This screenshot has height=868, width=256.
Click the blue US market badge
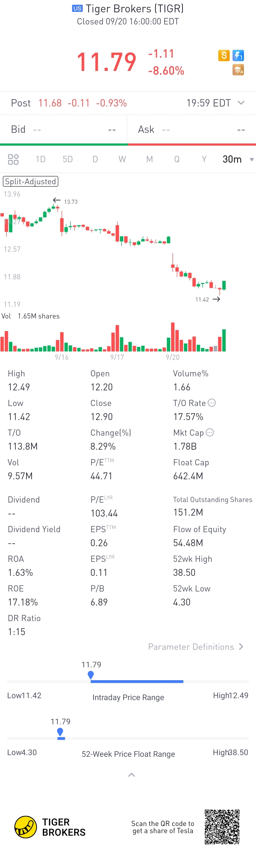78,9
